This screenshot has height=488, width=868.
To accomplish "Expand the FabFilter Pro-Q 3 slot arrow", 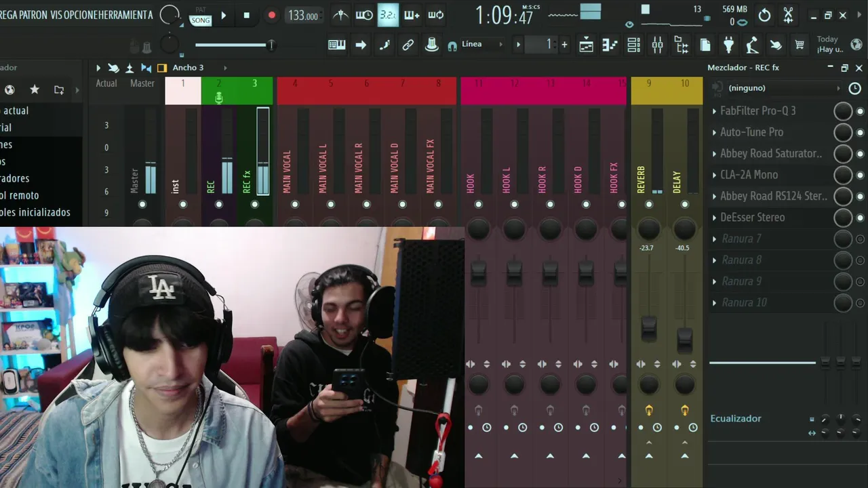I will [x=714, y=110].
